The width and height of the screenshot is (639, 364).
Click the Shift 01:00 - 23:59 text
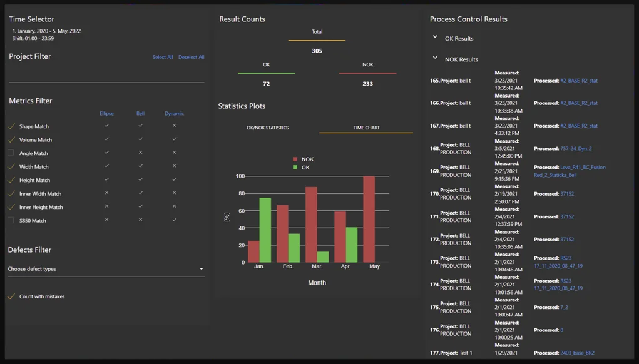click(x=33, y=38)
